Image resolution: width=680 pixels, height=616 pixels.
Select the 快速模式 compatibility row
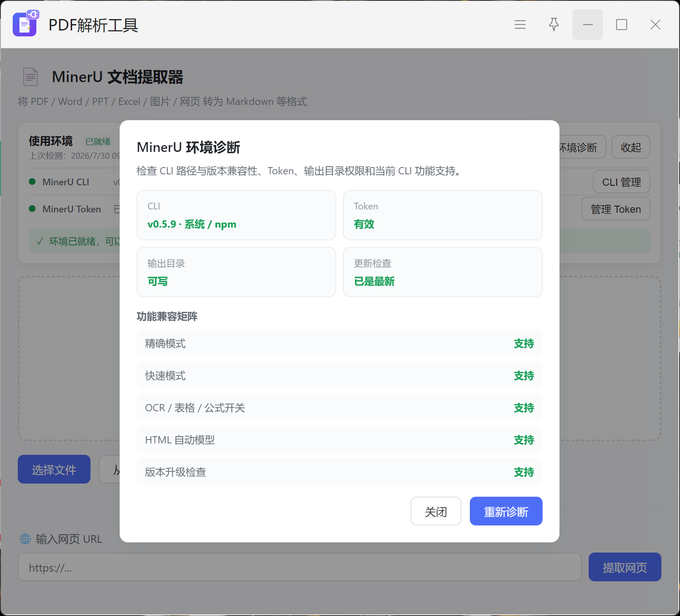340,375
